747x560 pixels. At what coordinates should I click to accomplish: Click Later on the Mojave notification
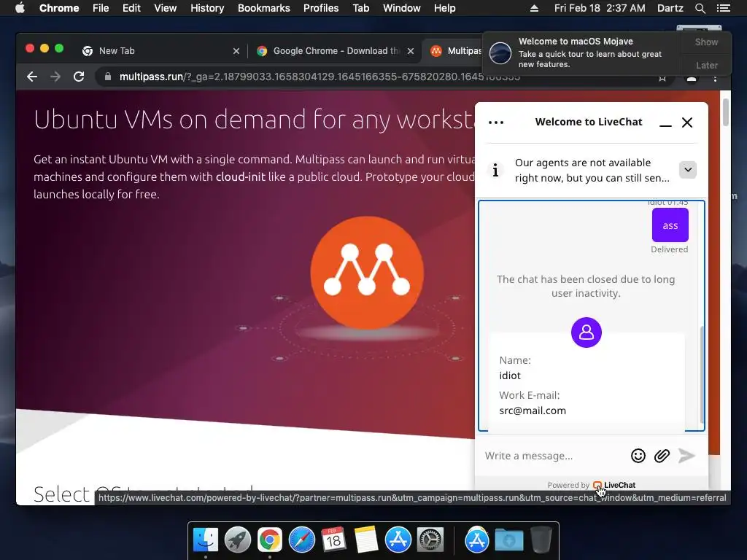[x=706, y=65]
